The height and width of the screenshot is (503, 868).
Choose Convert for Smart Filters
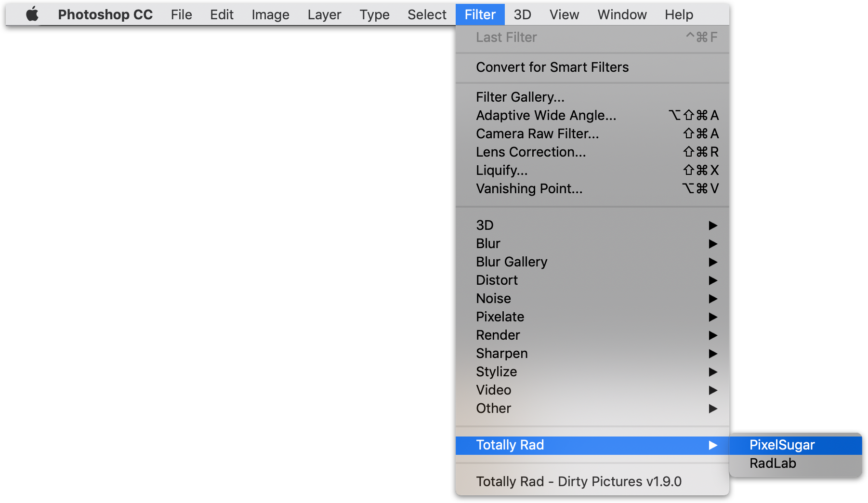[592, 67]
